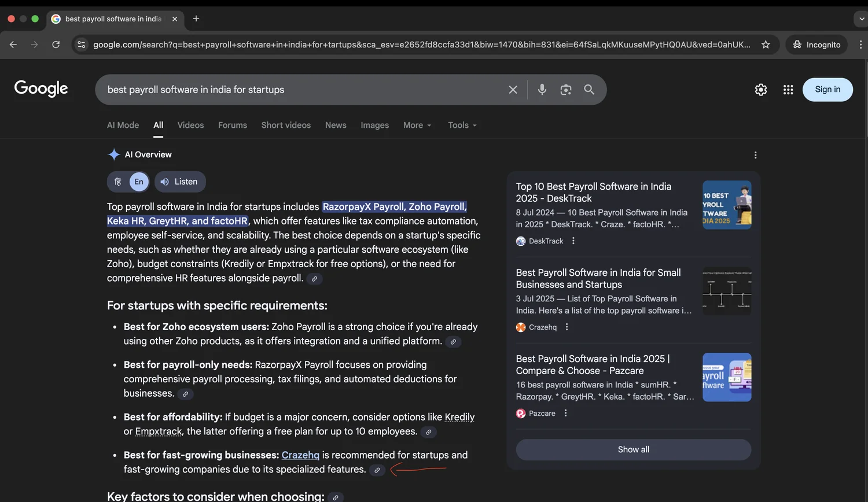
Task: Open Google quick settings gear
Action: [x=761, y=90]
